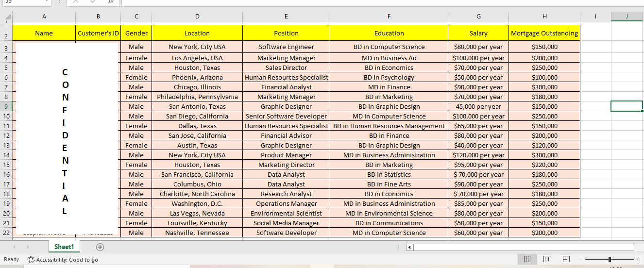Click the horizontal scrollbar track
The image size is (644, 268).
(524, 247)
